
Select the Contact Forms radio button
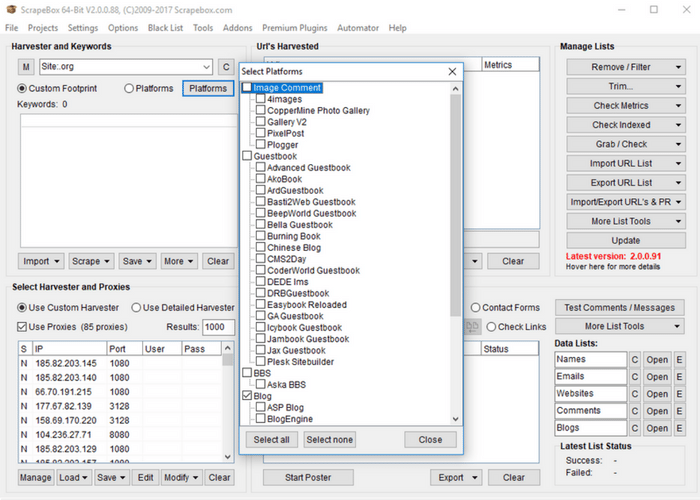point(475,308)
